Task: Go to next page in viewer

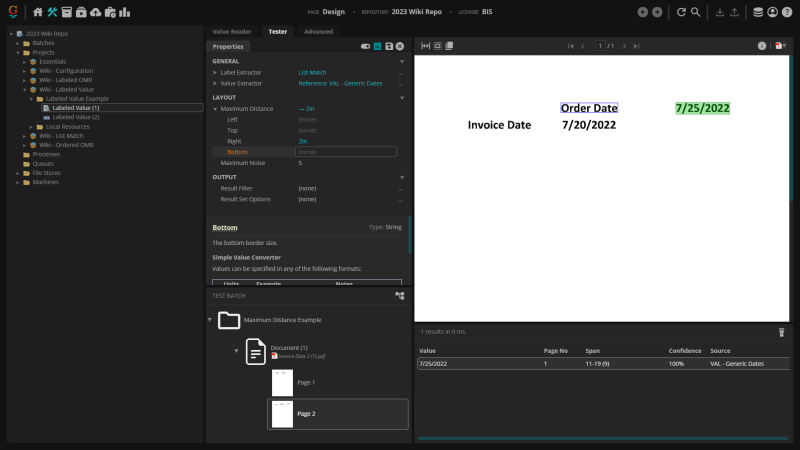Action: [x=624, y=46]
